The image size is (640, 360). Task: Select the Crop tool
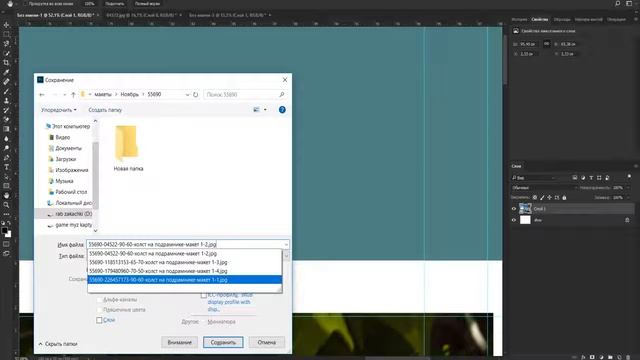[x=6, y=63]
